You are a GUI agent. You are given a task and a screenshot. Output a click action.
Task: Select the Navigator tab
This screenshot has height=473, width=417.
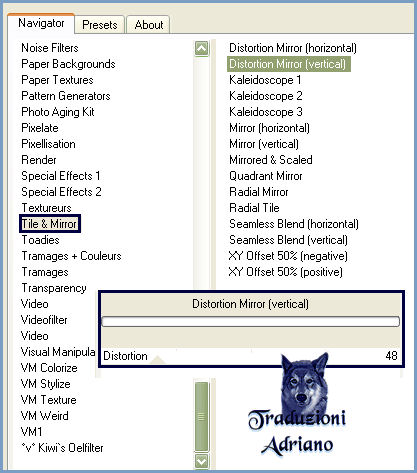pyautogui.click(x=41, y=23)
